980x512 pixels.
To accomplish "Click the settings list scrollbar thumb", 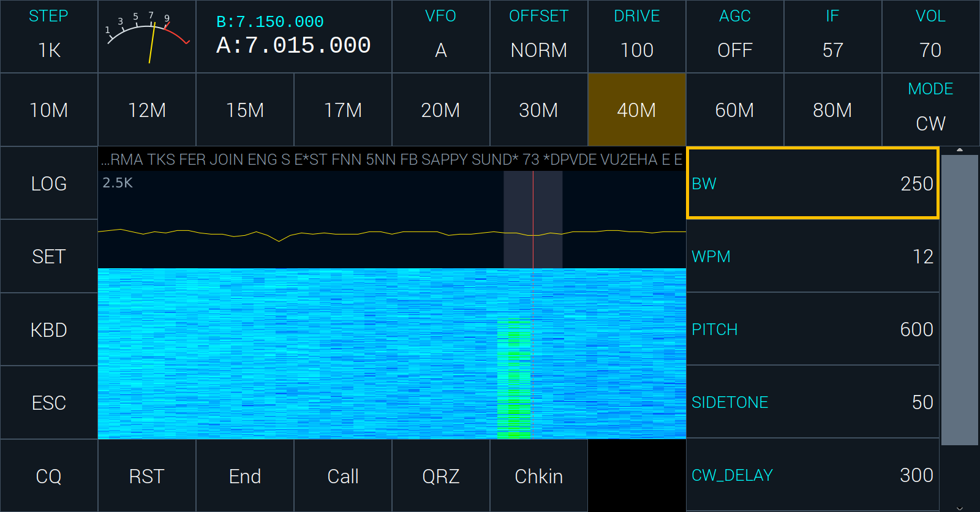I will [960, 300].
